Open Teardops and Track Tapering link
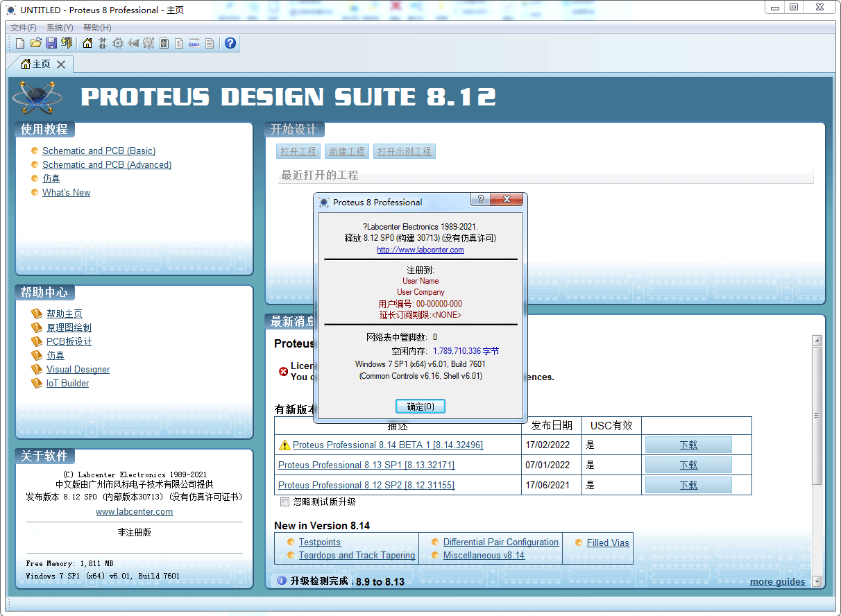 (x=357, y=555)
